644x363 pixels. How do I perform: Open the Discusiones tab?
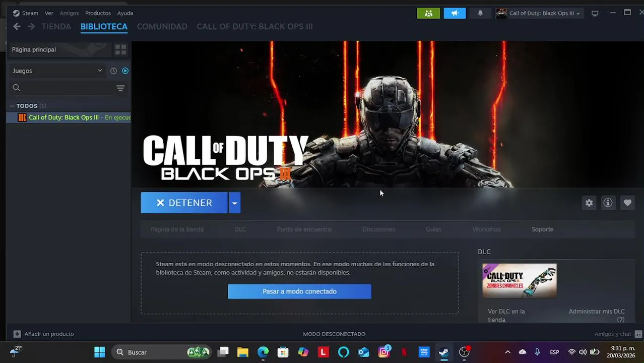click(x=379, y=229)
